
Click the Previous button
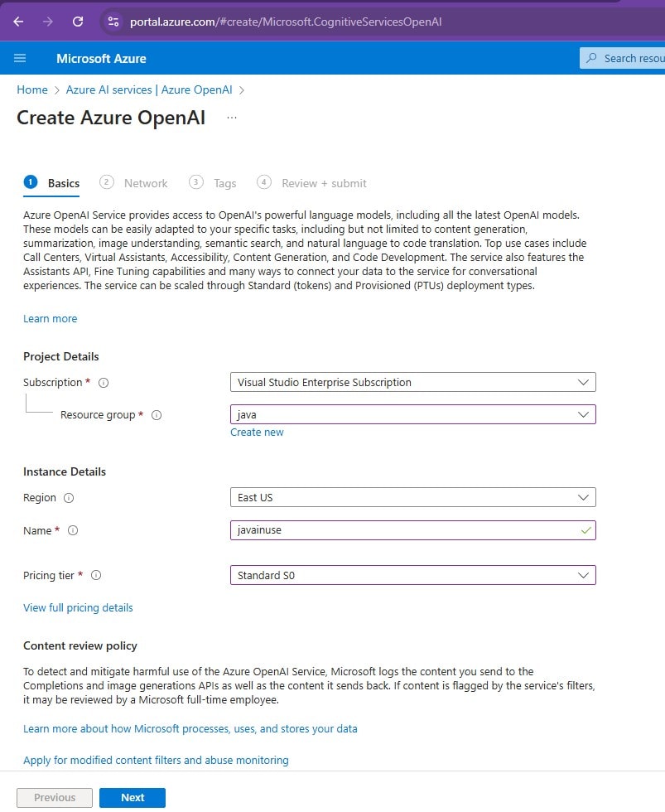(x=55, y=798)
